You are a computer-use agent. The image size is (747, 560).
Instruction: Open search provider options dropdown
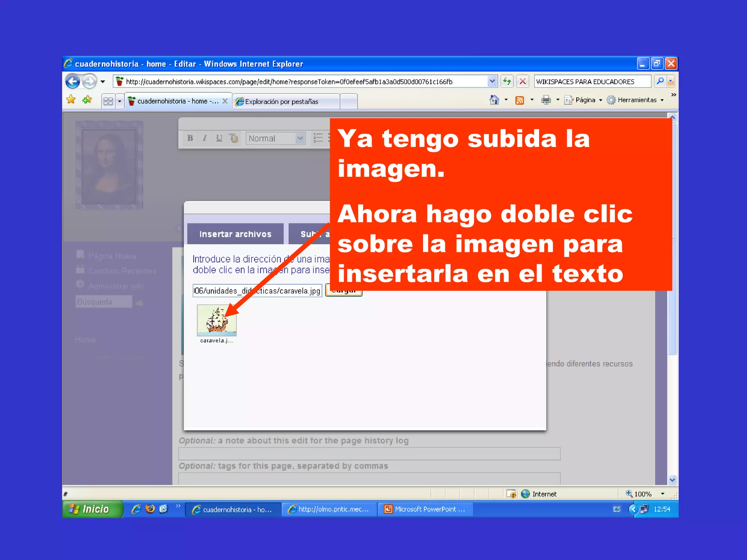click(x=671, y=82)
